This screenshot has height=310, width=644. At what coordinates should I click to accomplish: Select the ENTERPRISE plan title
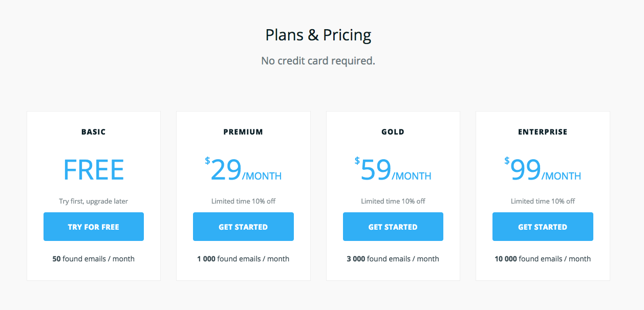(543, 131)
